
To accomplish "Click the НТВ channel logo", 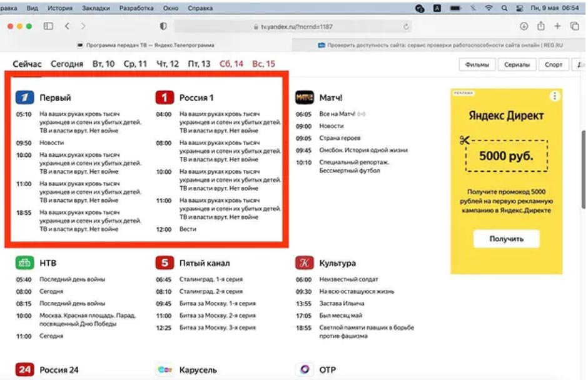I will point(25,263).
